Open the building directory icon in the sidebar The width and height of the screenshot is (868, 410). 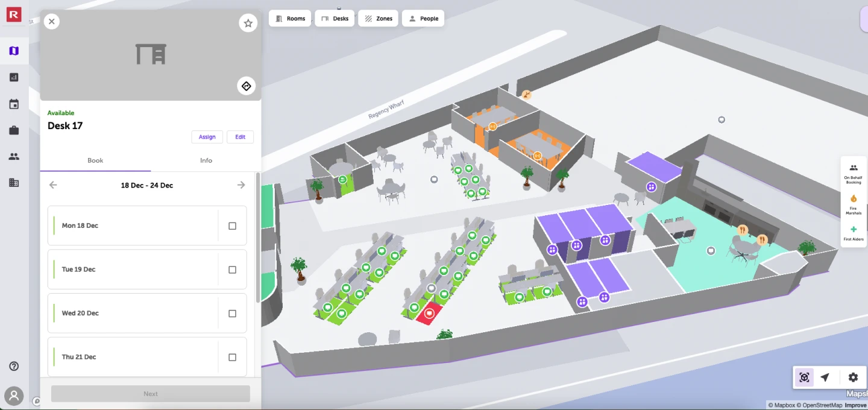14,182
